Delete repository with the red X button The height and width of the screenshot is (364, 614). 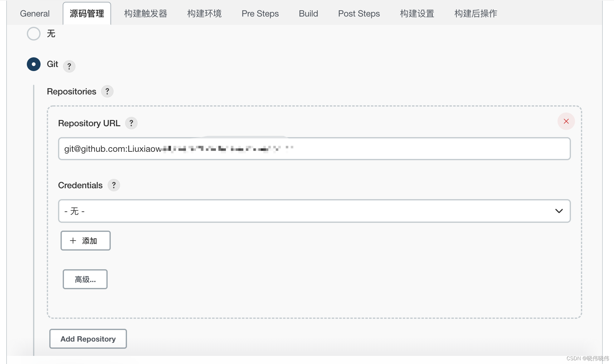click(566, 121)
